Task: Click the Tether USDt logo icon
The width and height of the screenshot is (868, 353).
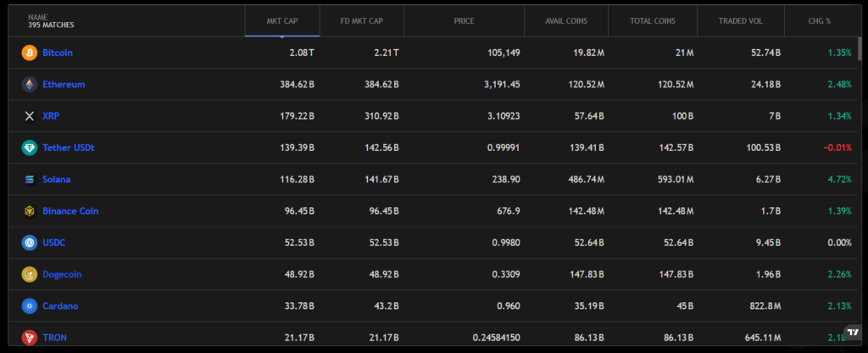Action: tap(30, 148)
